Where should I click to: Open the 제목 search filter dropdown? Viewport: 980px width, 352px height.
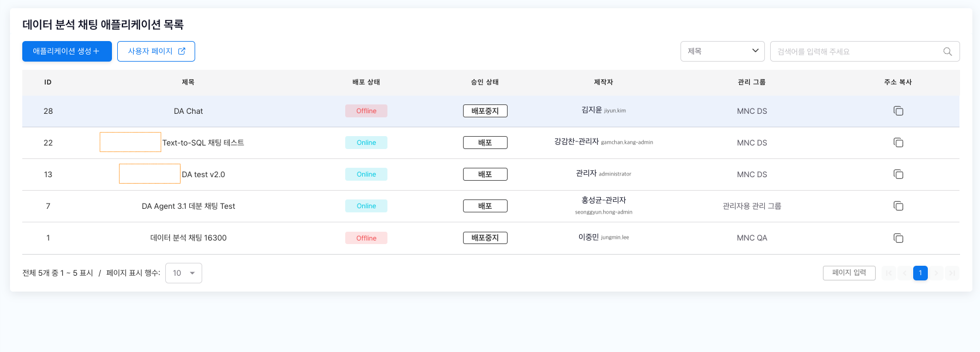722,52
